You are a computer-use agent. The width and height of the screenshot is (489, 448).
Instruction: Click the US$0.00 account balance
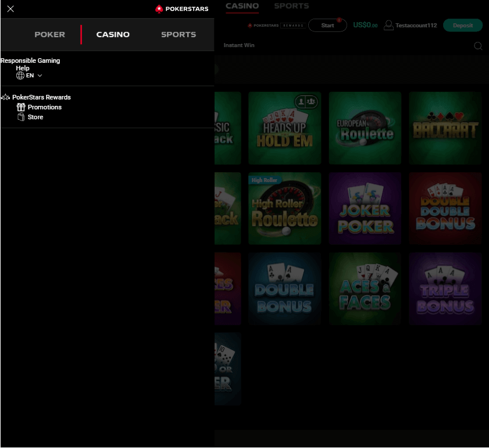365,25
